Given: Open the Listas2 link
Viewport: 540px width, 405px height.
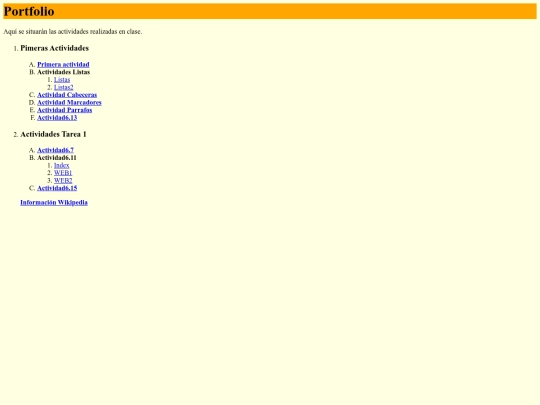Looking at the screenshot, I should coord(64,87).
